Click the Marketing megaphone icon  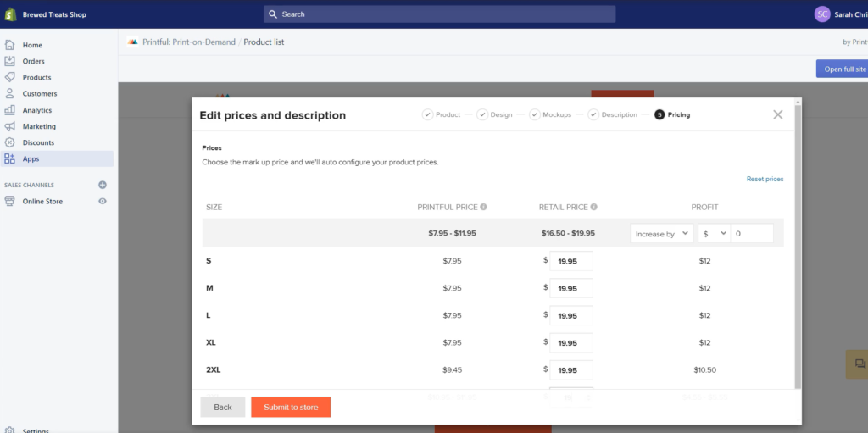pos(9,126)
